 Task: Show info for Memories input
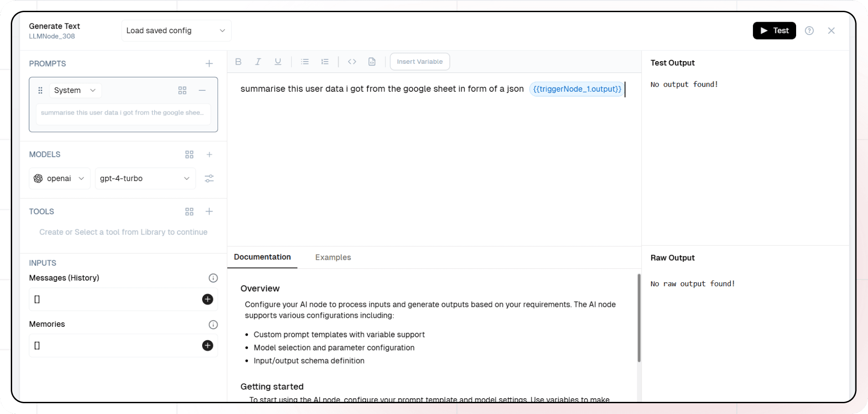[x=213, y=325]
